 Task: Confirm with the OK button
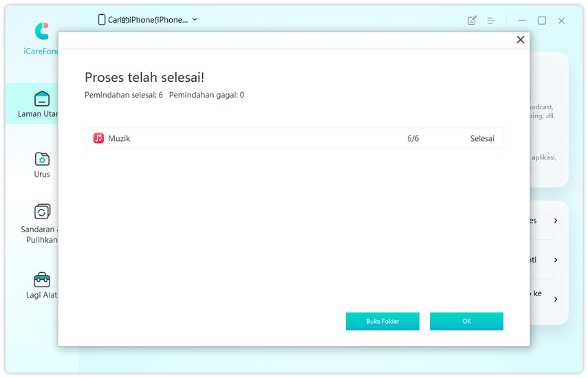click(466, 321)
